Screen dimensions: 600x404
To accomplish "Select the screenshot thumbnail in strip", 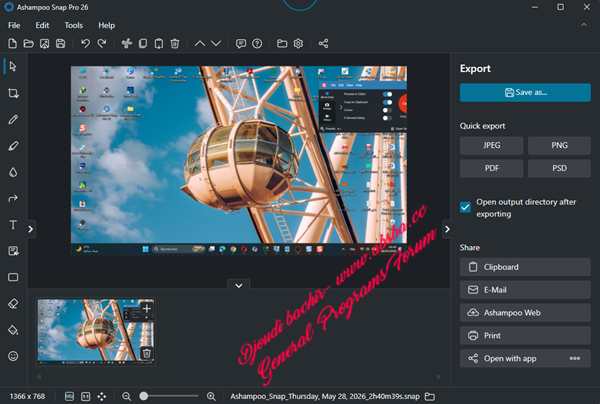I will pos(96,332).
